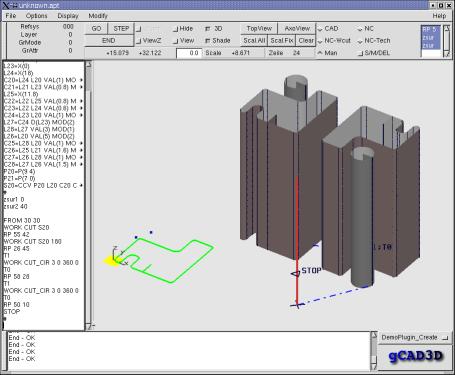
Task: Enable the ViewZ checkbox
Action: 139,41
